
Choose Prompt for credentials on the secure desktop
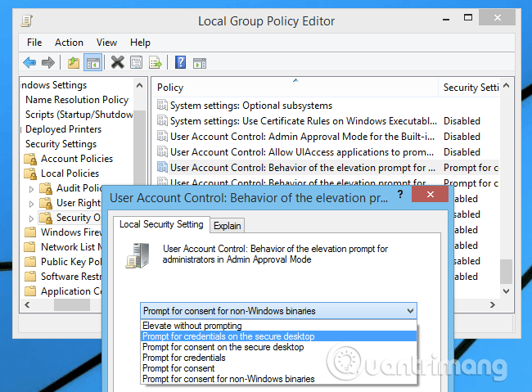pyautogui.click(x=278, y=336)
